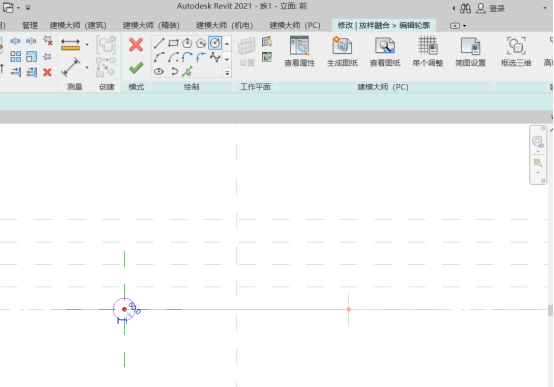Click the navigation bar 2D wheel icon

pyautogui.click(x=537, y=142)
